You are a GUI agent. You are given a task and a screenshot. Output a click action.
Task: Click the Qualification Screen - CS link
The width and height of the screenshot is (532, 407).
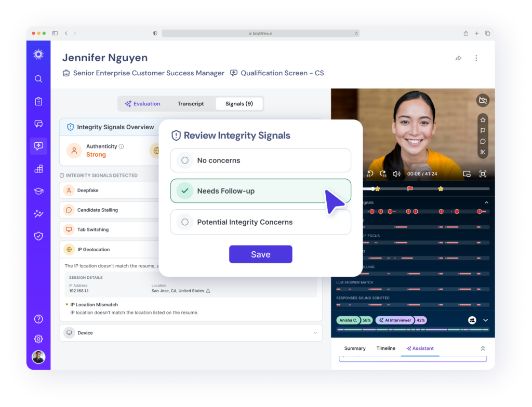click(282, 73)
